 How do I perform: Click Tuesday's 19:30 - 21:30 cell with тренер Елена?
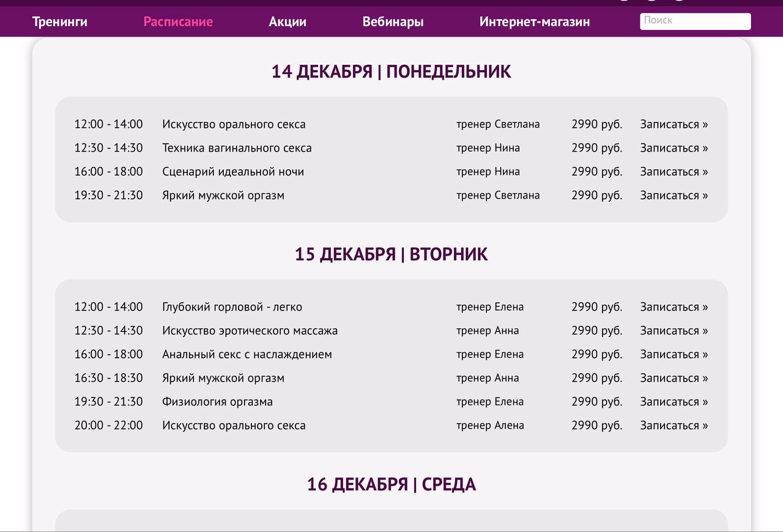coord(108,402)
